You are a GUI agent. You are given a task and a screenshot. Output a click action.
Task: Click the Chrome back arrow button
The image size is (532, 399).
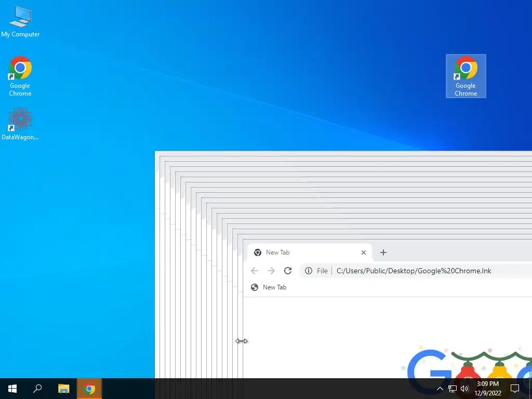coord(255,271)
